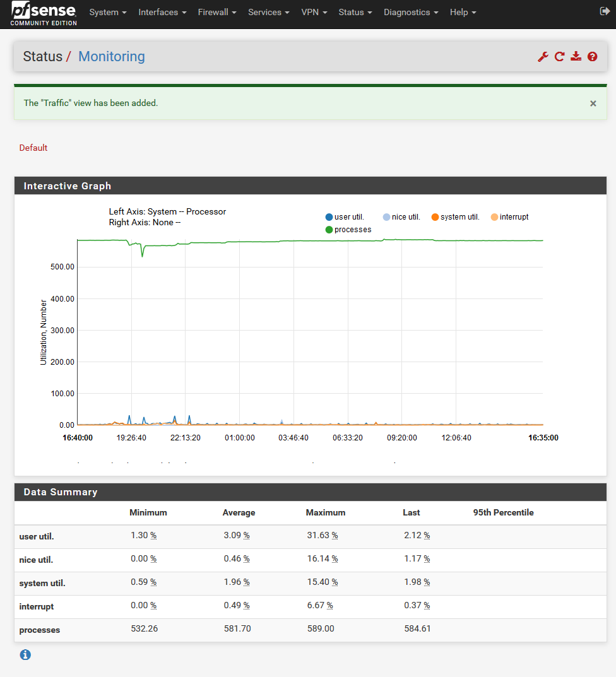Open the Services menu
616x677 pixels.
[x=269, y=13]
